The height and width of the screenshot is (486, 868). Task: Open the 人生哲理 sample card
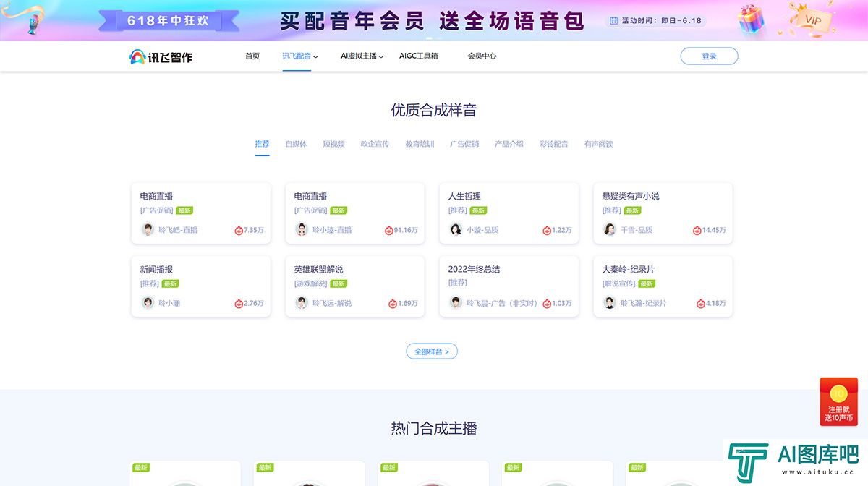click(509, 213)
